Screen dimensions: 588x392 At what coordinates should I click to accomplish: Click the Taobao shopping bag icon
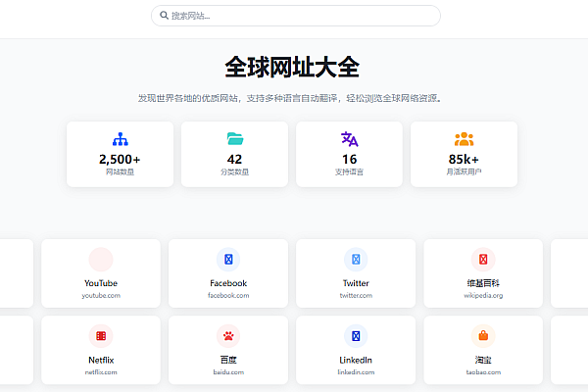tap(483, 336)
